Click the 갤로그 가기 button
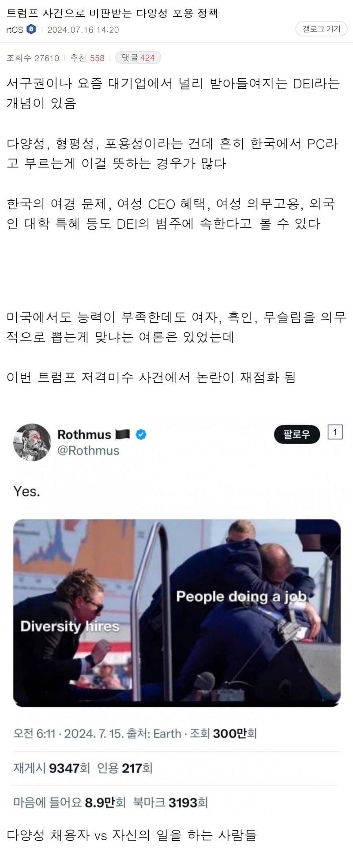The width and height of the screenshot is (353, 868). click(x=321, y=29)
